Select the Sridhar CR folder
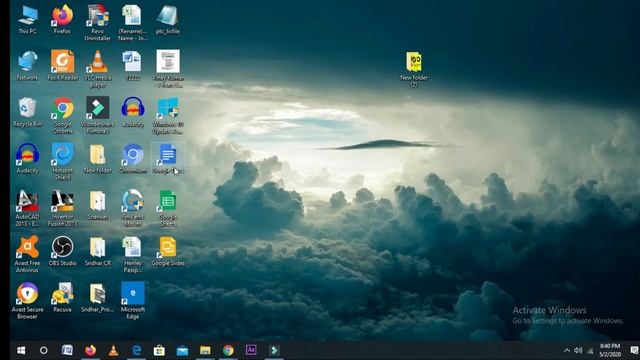 pos(98,251)
